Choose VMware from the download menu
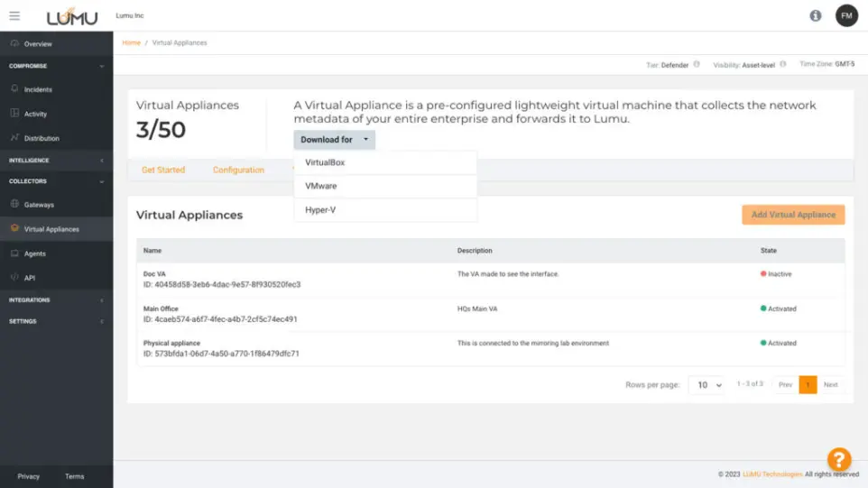Screen dimensions: 868x488 click(321, 186)
